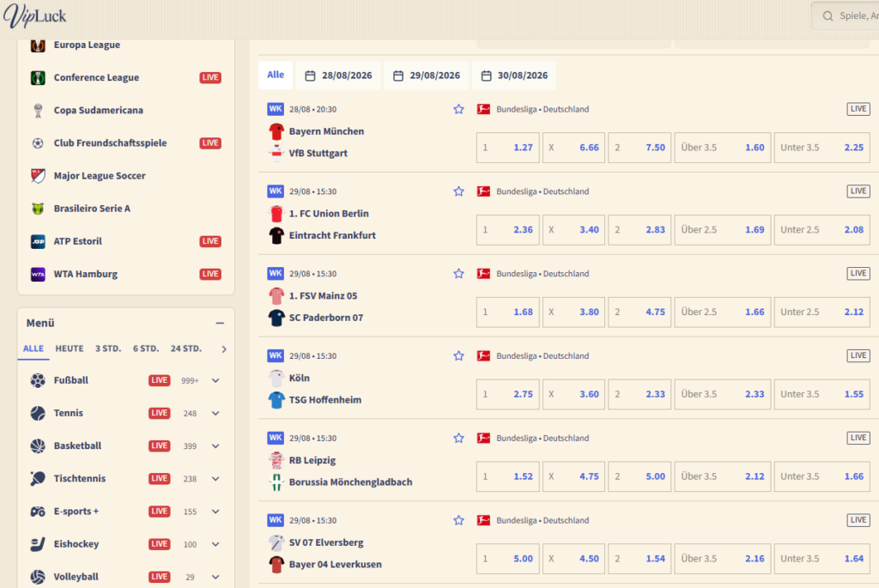Select the 29/08/2026 date tab
879x588 pixels.
click(x=427, y=76)
